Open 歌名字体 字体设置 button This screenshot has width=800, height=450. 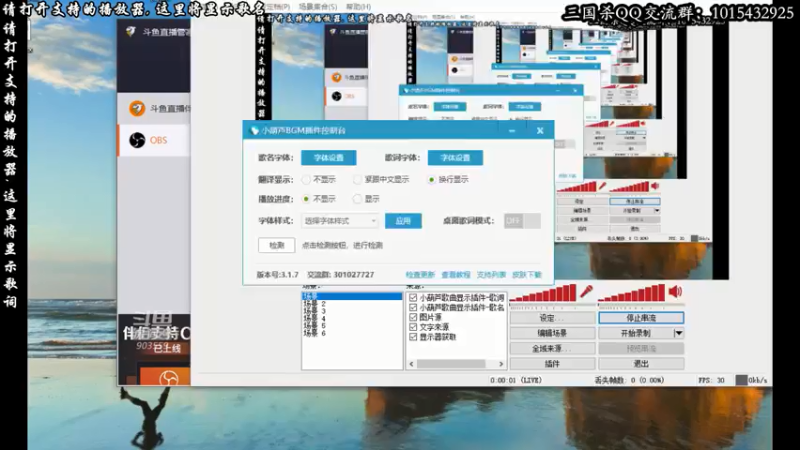pyautogui.click(x=329, y=158)
